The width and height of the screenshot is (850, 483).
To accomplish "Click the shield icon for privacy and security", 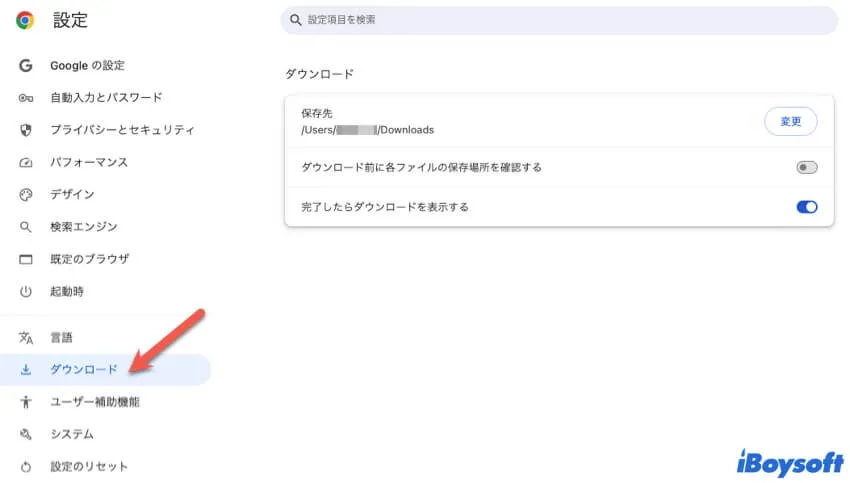I will (25, 130).
